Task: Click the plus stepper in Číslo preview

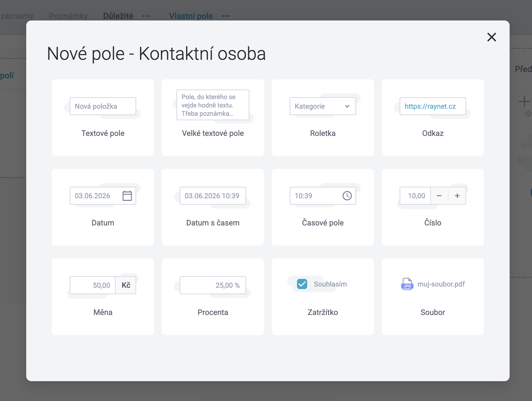Action: tap(457, 196)
